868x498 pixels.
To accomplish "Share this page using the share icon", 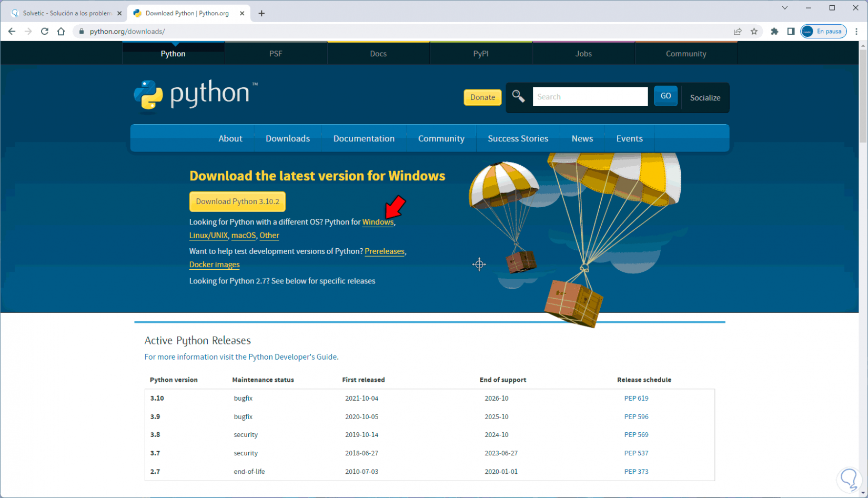I will pyautogui.click(x=738, y=32).
